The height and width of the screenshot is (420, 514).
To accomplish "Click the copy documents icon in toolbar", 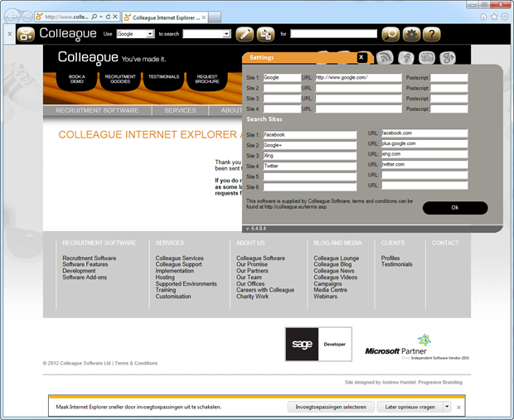I will click(265, 34).
